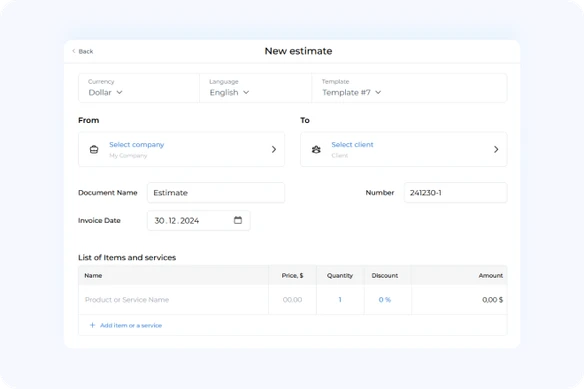Click the discount value 0 %
The width and height of the screenshot is (584, 389).
[x=385, y=300]
